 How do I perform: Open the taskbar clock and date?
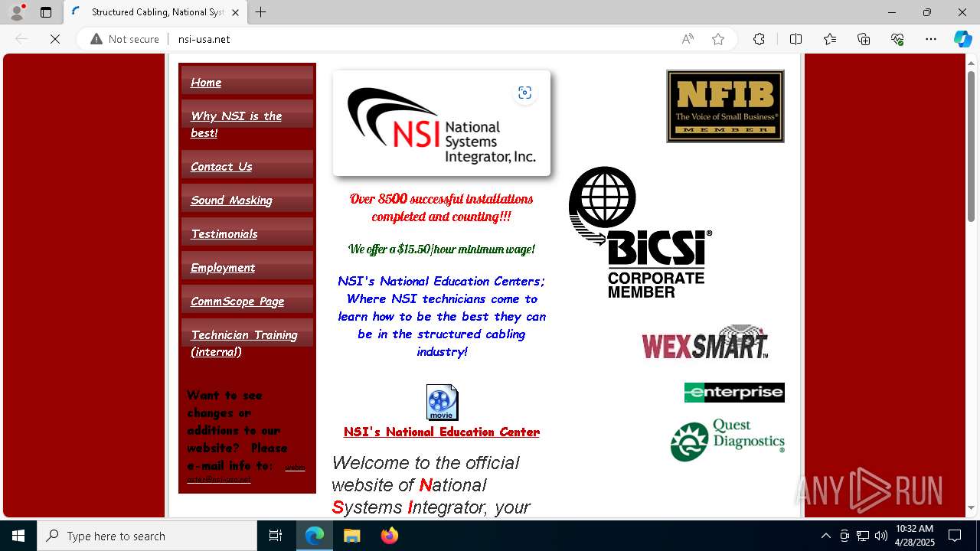[x=915, y=536]
